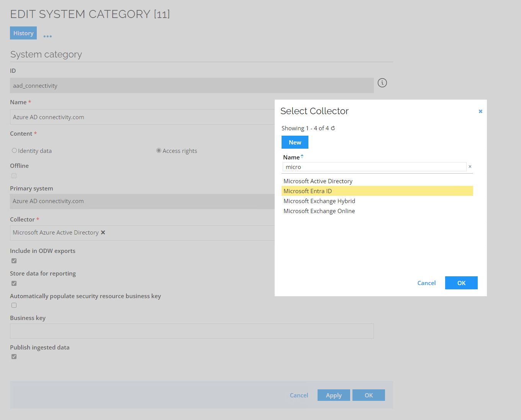
Task: Focus the collector name filter field
Action: click(374, 167)
